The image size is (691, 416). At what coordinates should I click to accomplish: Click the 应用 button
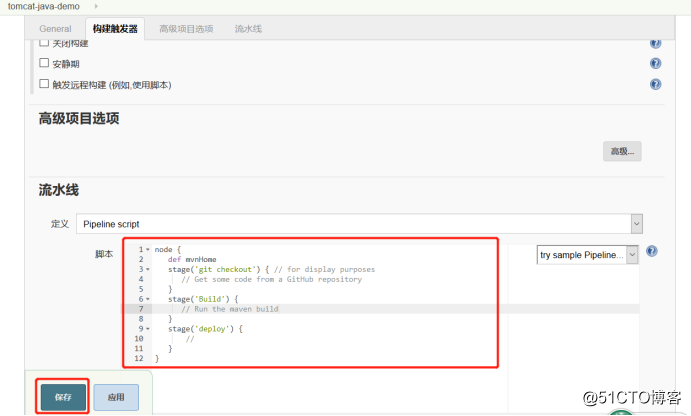[116, 397]
